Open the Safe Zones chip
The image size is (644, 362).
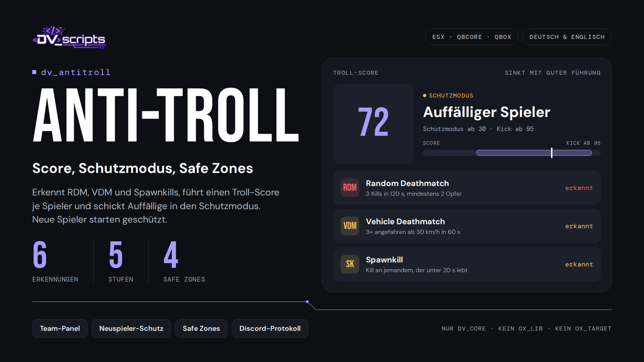tap(201, 328)
